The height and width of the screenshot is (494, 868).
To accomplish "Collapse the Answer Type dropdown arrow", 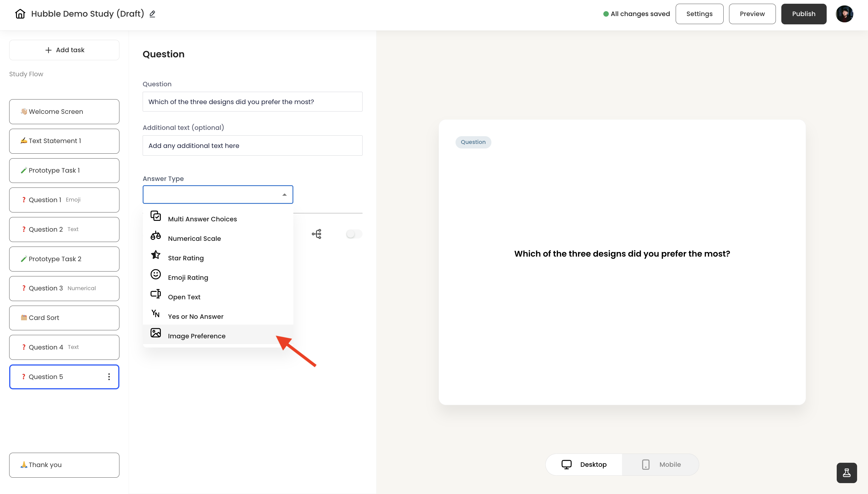I will pyautogui.click(x=284, y=195).
